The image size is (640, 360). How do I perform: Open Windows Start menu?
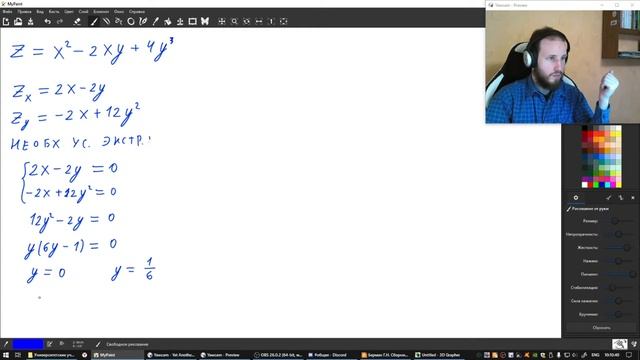tap(6, 355)
